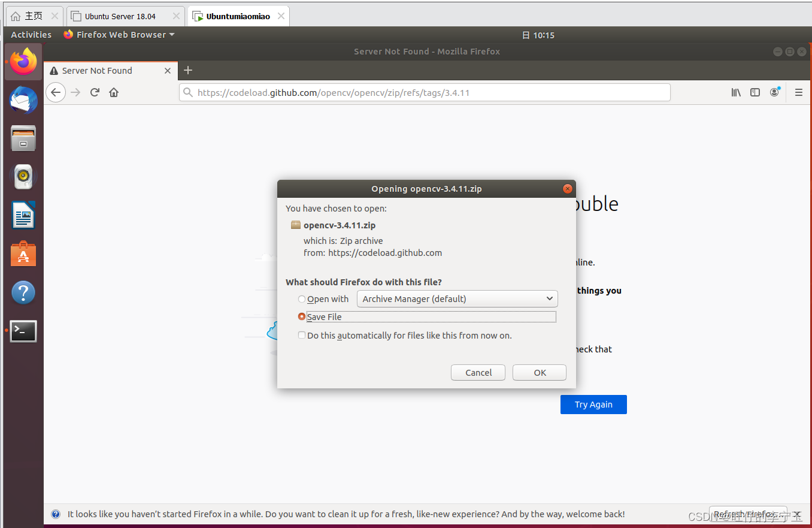812x528 pixels.
Task: Go back to the previous page
Action: point(56,92)
